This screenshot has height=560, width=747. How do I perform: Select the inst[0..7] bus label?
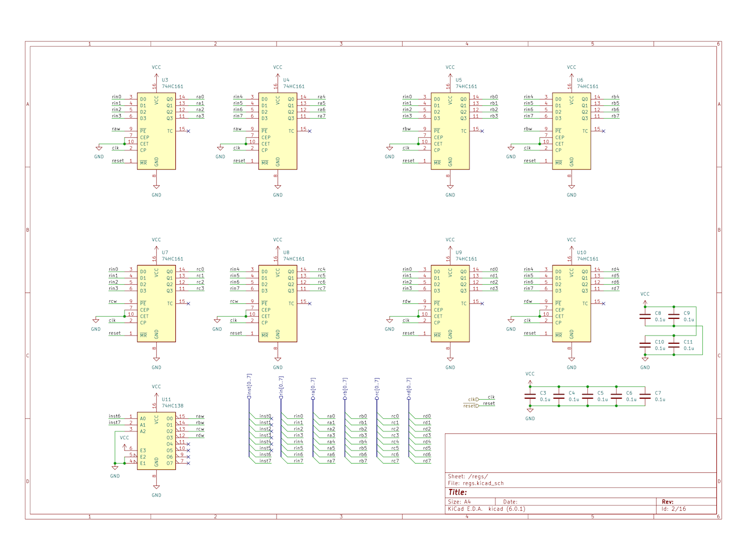pos(250,386)
